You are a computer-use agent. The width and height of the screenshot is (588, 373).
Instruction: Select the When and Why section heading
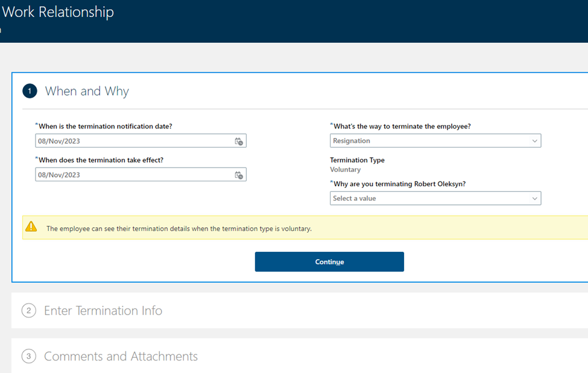pos(87,91)
